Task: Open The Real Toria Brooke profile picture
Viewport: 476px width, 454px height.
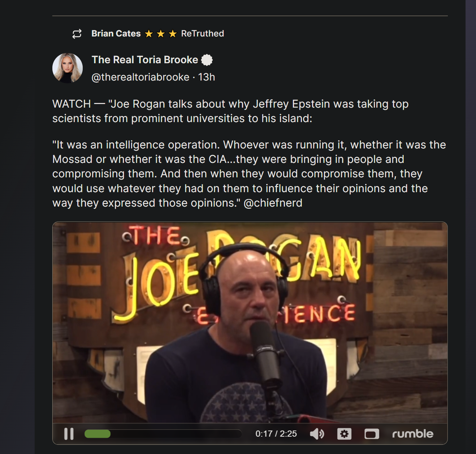Action: (68, 68)
